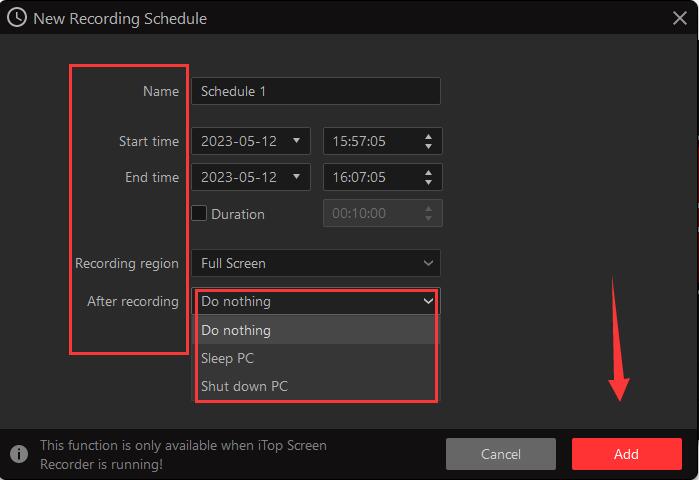
Task: Decrease End time with down arrow
Action: point(429,182)
